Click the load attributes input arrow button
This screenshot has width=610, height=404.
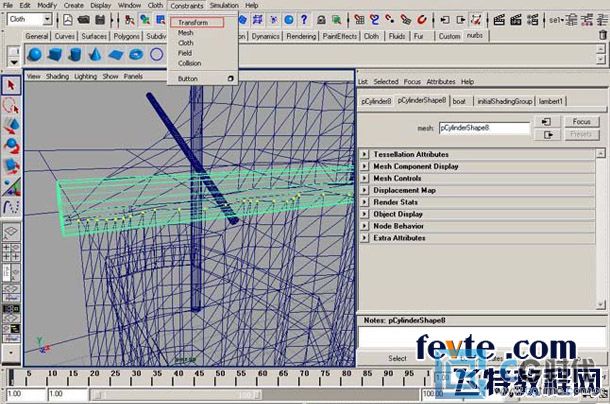pos(547,122)
